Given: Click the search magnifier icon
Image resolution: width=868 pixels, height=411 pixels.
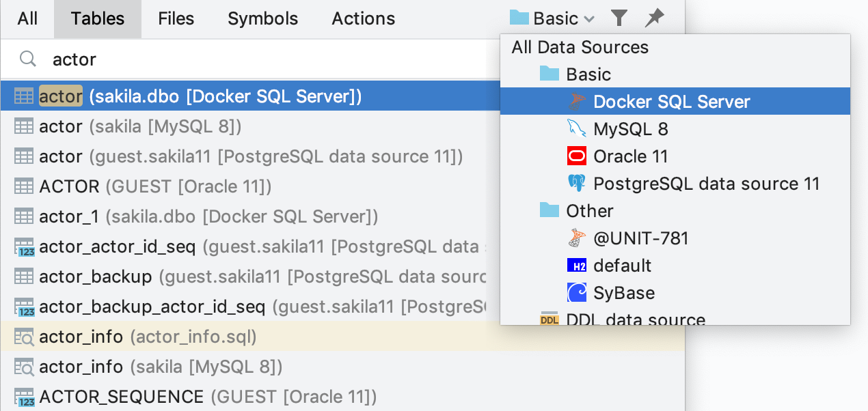Looking at the screenshot, I should [28, 59].
